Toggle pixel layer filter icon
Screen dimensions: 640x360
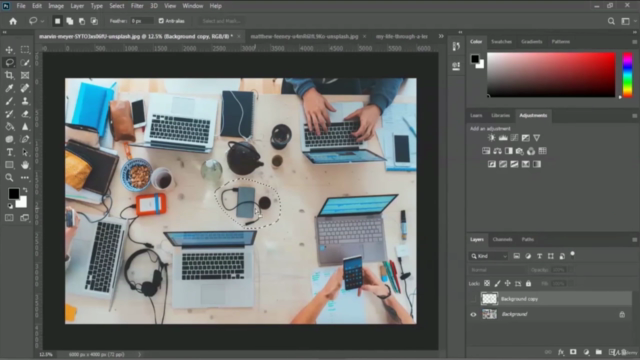pyautogui.click(x=516, y=256)
